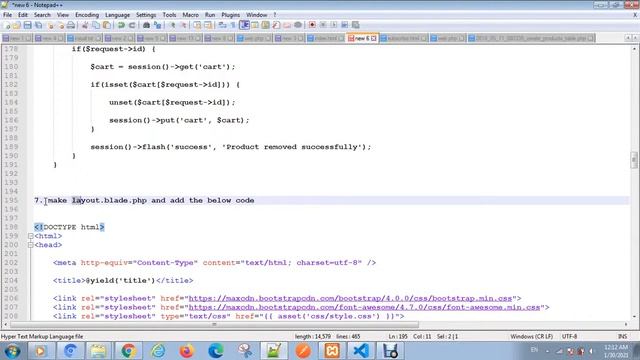Open Internet Explorer from the taskbar
This screenshot has height=360, width=640.
tap(158, 351)
